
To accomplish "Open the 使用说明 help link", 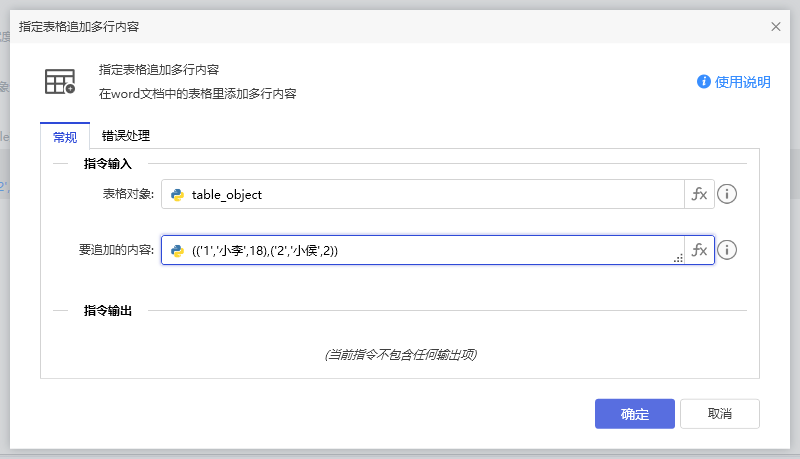I will (742, 82).
